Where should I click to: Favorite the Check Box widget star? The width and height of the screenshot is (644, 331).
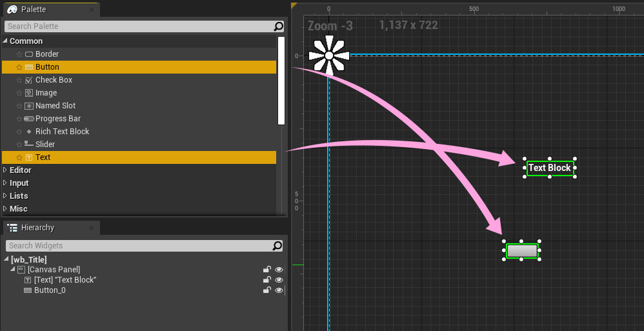pyautogui.click(x=19, y=80)
